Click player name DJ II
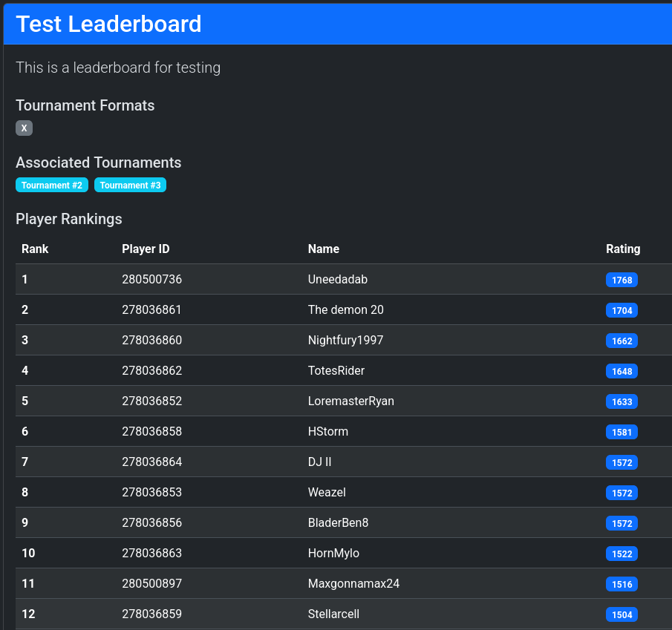672x630 pixels. (x=320, y=462)
